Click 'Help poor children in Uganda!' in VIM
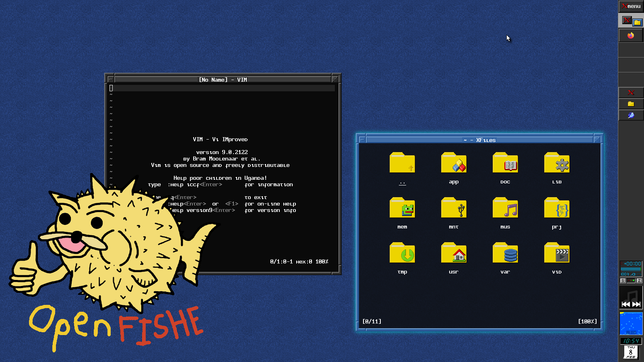 (220, 178)
